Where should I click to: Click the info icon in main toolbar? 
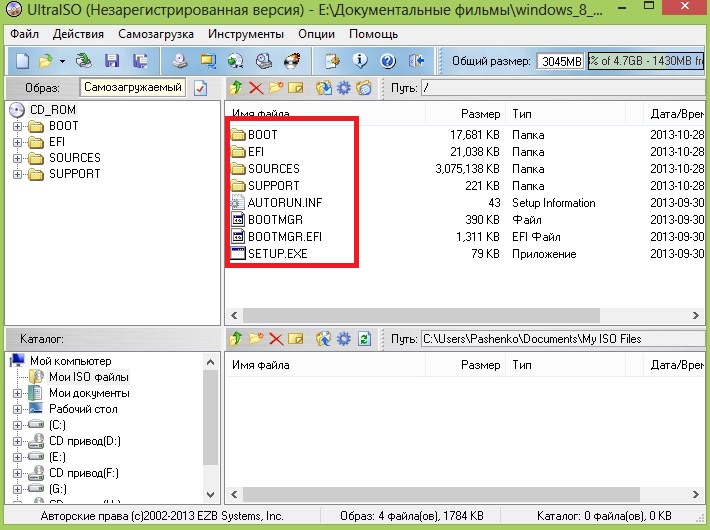tap(361, 61)
